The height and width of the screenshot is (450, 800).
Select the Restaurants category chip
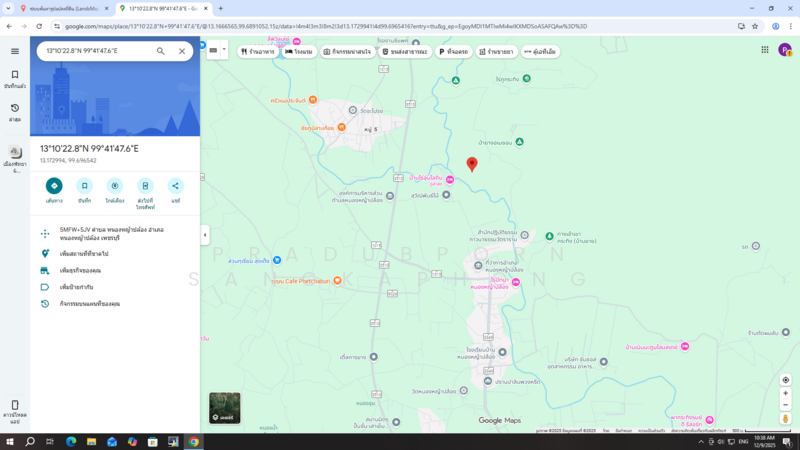[258, 51]
